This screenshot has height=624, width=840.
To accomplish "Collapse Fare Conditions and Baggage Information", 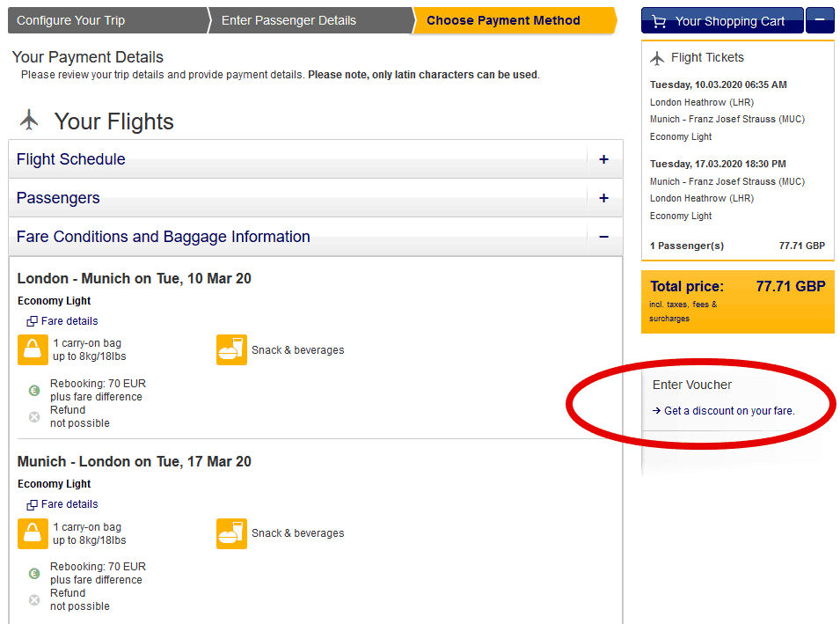I will tap(603, 237).
